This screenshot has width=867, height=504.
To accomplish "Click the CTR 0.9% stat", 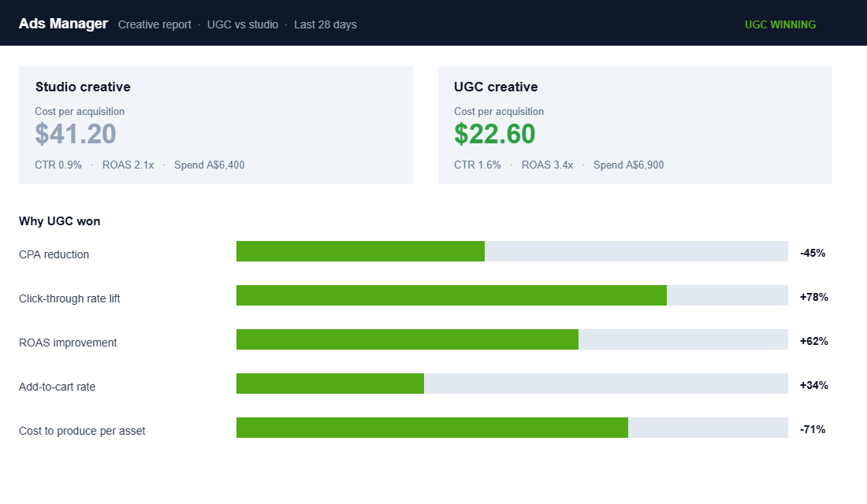I will point(58,165).
